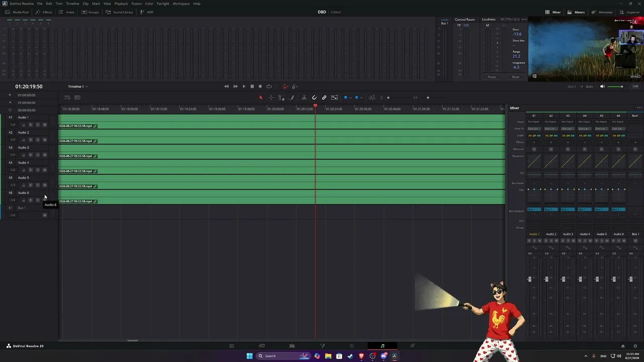Click the blue marker icon
Image resolution: width=644 pixels, height=362 pixels.
point(357,98)
